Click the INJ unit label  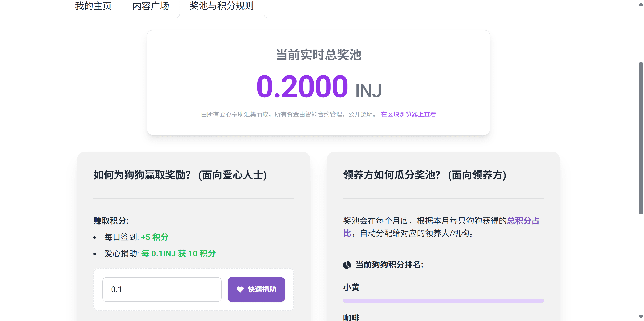pos(368,91)
